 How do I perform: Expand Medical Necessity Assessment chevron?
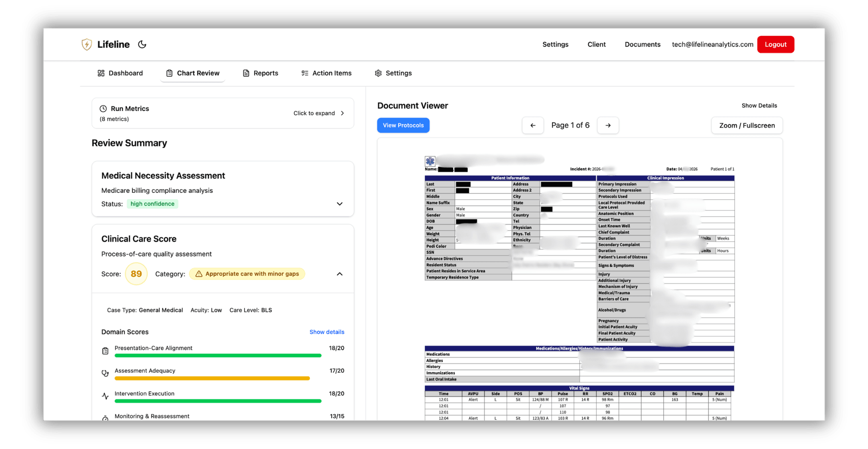click(340, 204)
